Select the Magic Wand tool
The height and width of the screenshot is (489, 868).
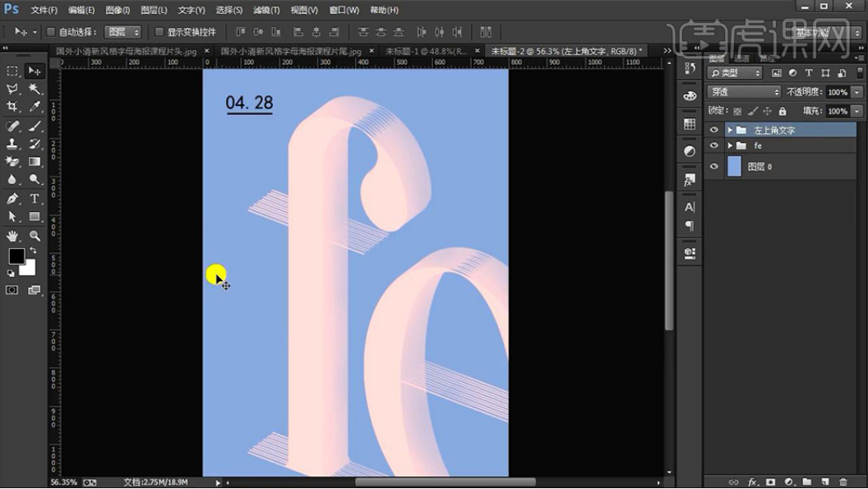pyautogui.click(x=35, y=89)
